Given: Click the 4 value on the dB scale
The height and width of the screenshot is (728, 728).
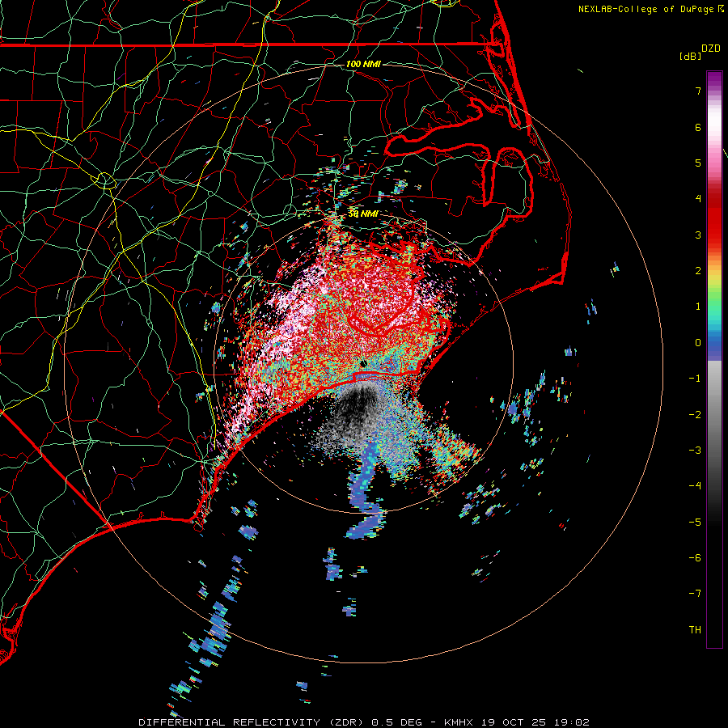Looking at the screenshot, I should (698, 199).
